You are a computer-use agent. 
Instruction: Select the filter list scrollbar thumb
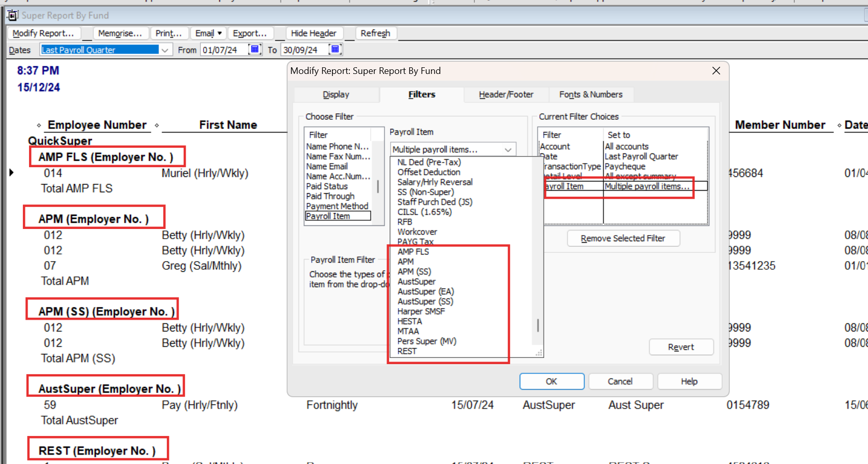[x=378, y=186]
